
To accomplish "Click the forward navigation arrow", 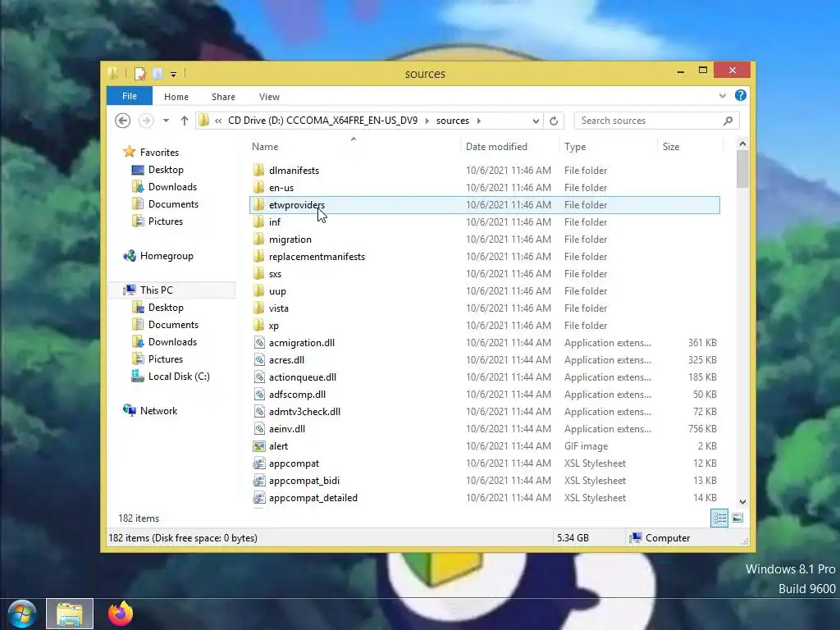I will (x=146, y=121).
